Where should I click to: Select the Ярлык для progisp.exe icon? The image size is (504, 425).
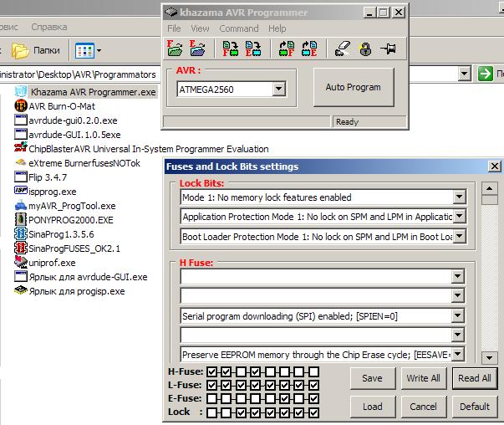pyautogui.click(x=21, y=290)
